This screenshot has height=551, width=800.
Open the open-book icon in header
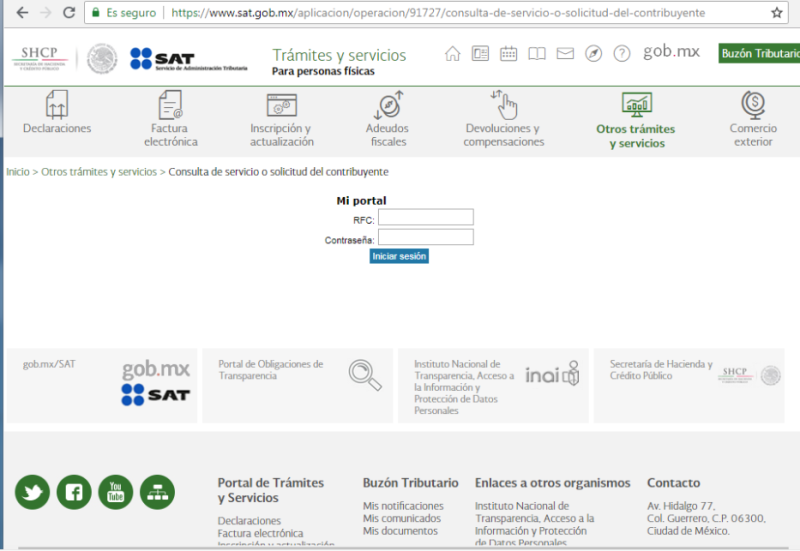pyautogui.click(x=537, y=53)
